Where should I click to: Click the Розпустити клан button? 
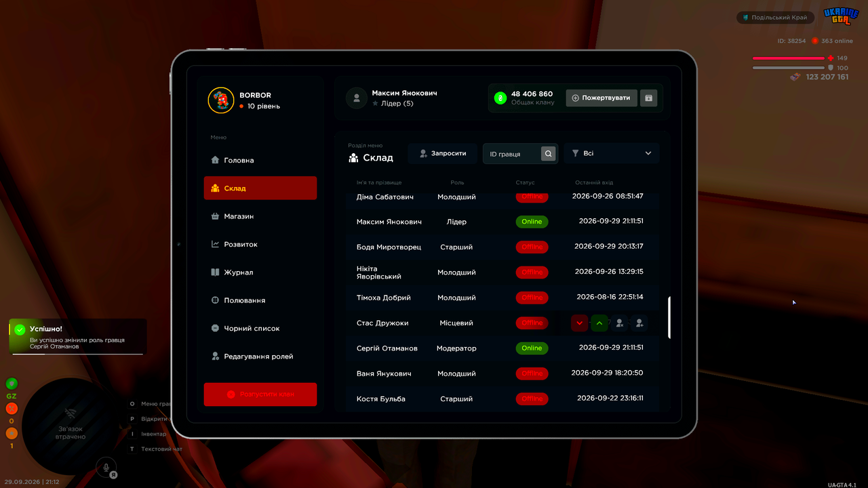[260, 394]
